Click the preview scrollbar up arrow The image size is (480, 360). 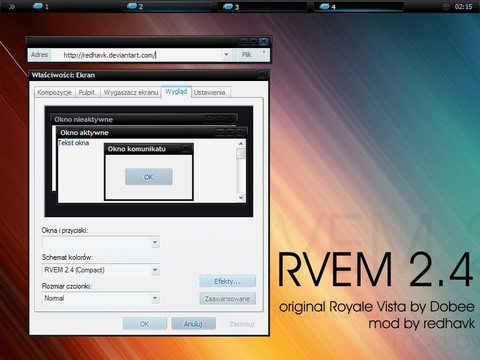point(241,144)
